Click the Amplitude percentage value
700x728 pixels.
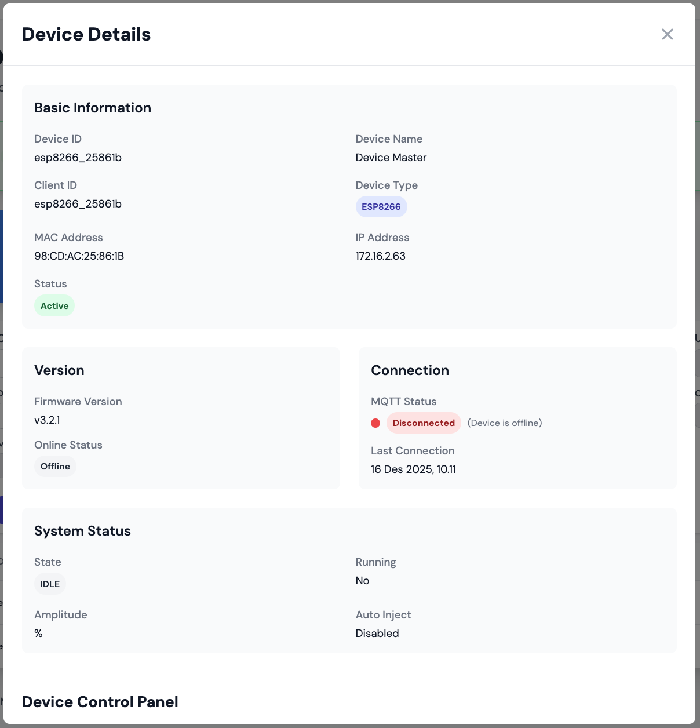point(38,633)
